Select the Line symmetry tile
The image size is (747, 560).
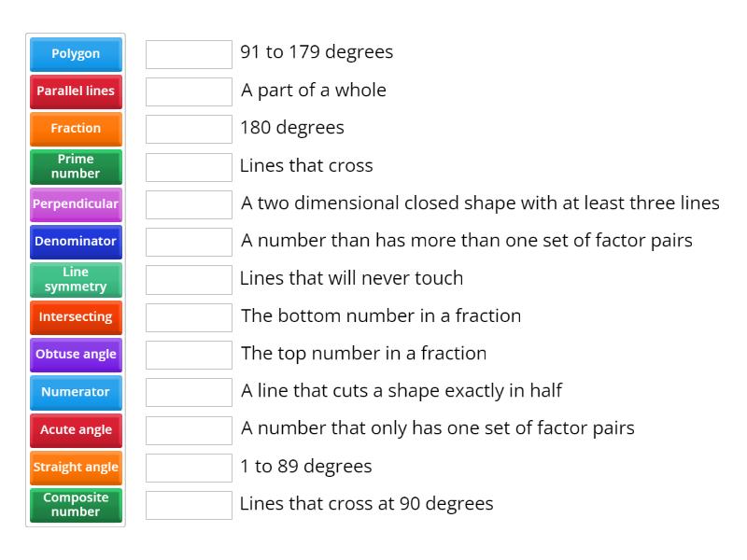coord(75,279)
